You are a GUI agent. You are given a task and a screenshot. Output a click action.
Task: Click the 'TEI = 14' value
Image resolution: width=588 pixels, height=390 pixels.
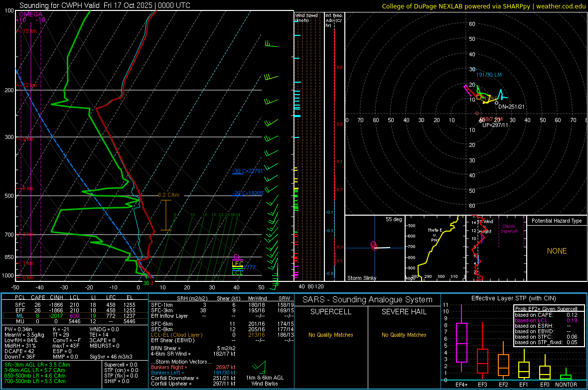[x=99, y=335]
